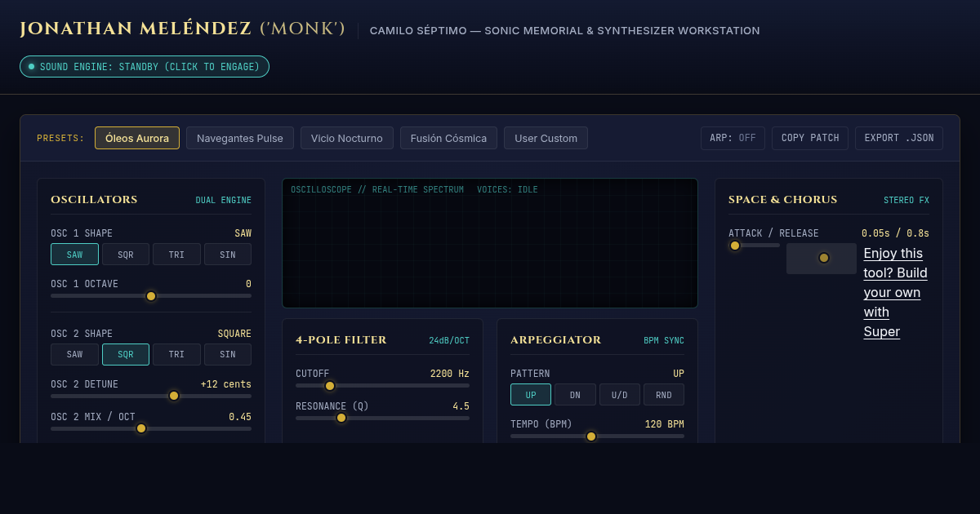Click the resonance value '4.5'

point(461,406)
